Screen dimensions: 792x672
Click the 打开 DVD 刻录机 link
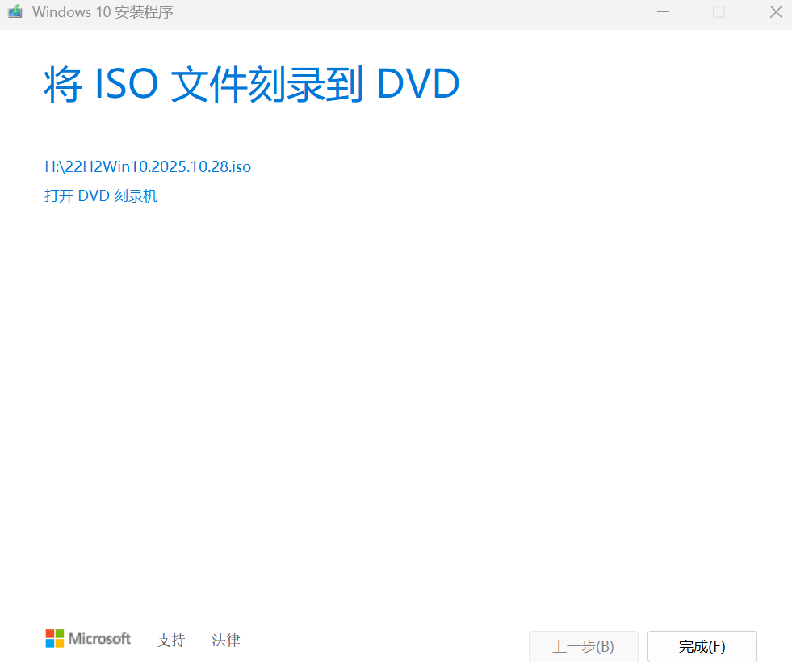point(101,195)
